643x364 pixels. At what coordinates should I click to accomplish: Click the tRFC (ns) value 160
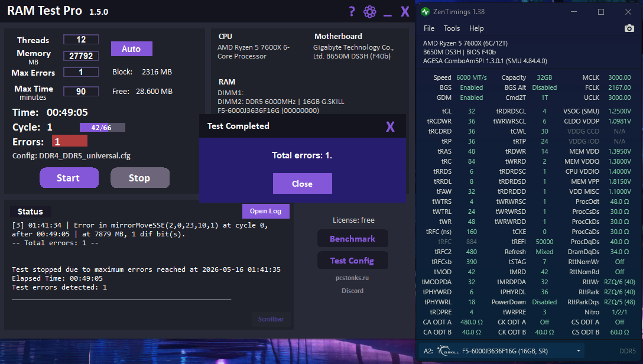[x=472, y=232]
